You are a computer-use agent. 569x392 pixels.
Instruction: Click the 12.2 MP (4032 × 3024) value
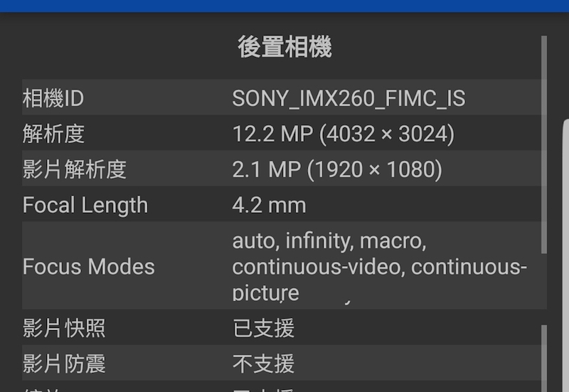[x=343, y=134]
